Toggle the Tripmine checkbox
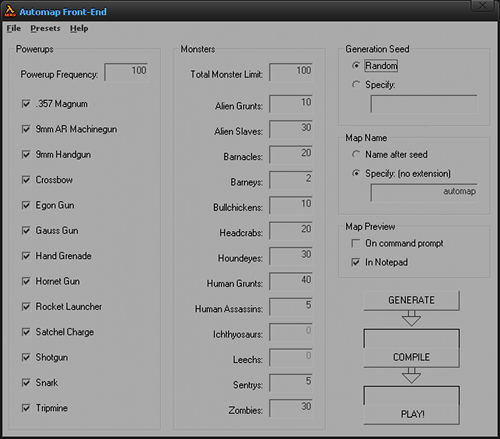500x439 pixels. [x=26, y=408]
